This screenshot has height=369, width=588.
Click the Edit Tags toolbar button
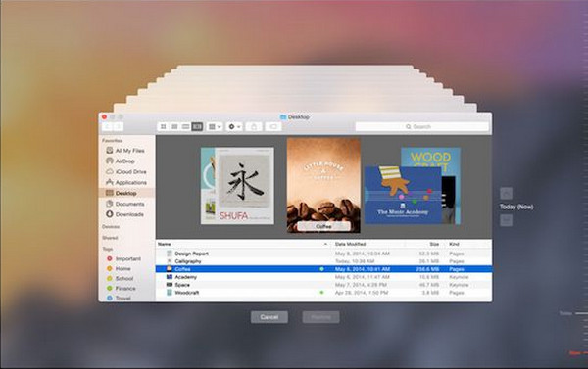(x=273, y=127)
